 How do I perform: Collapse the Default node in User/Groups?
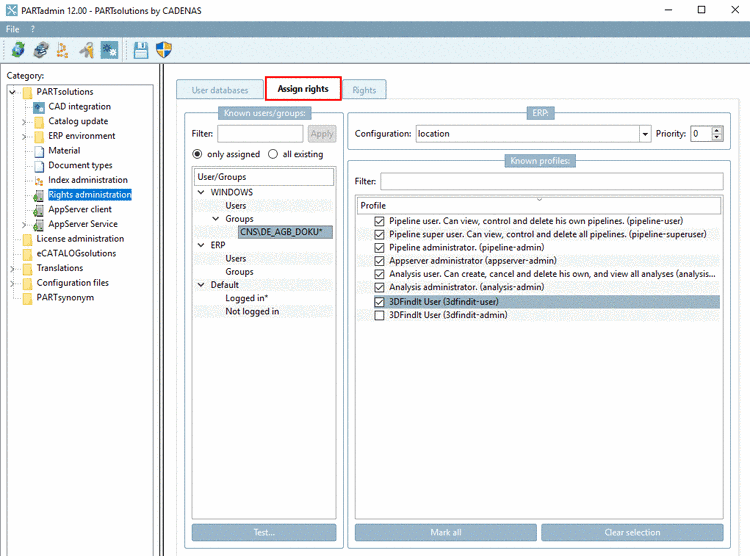201,285
